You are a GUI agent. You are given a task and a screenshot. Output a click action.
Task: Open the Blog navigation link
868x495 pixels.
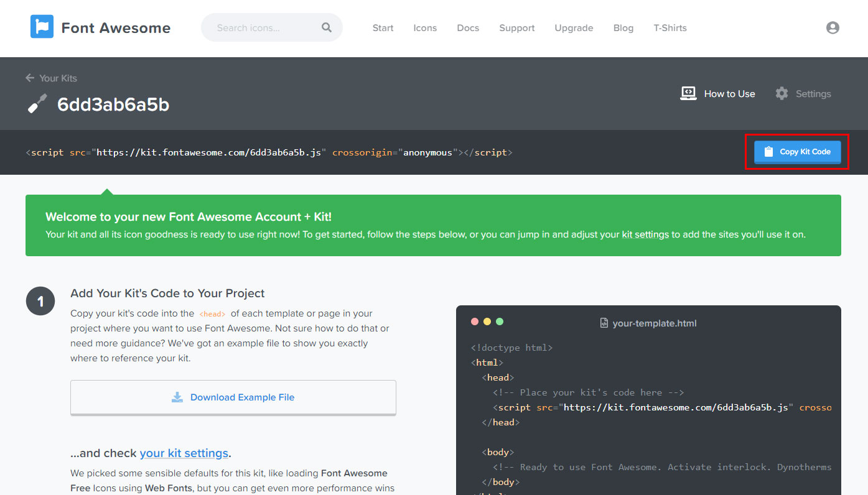pos(623,28)
